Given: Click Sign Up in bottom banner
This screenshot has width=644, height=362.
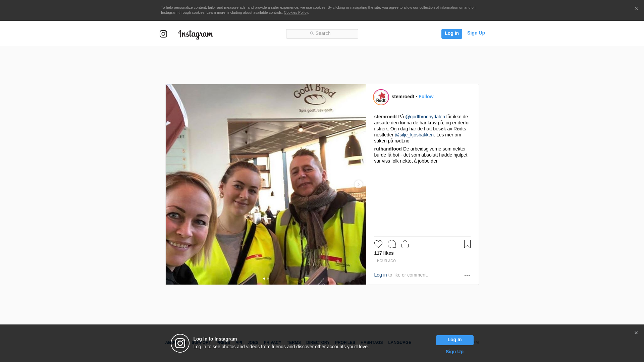Looking at the screenshot, I should click(x=454, y=352).
